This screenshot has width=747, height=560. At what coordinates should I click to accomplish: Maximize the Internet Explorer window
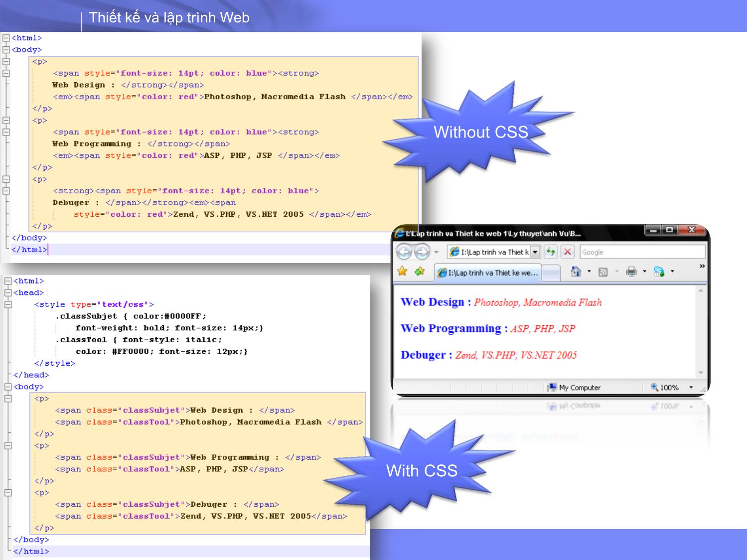pyautogui.click(x=669, y=230)
